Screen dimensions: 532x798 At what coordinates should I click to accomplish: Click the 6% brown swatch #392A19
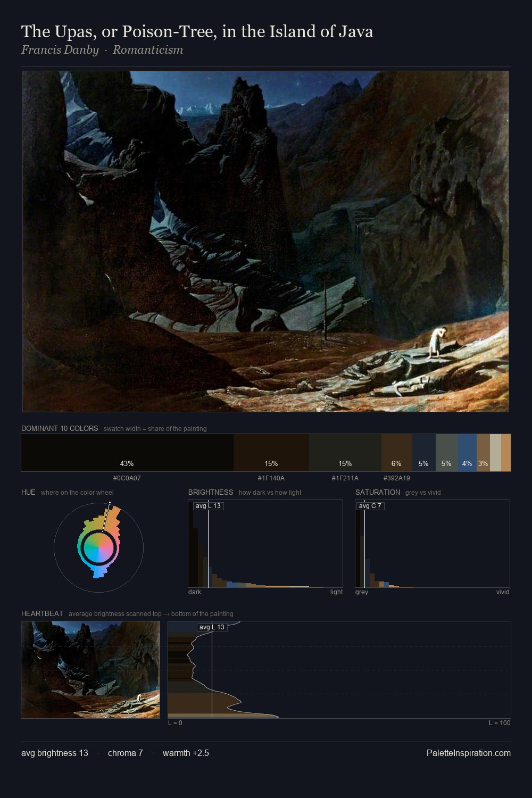(397, 453)
